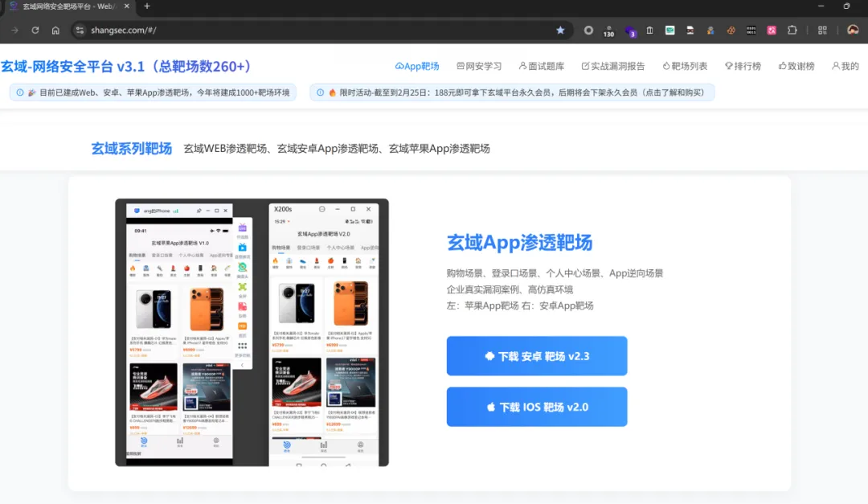Open the 靶场列表 nav item
The height and width of the screenshot is (504, 868).
pos(685,66)
